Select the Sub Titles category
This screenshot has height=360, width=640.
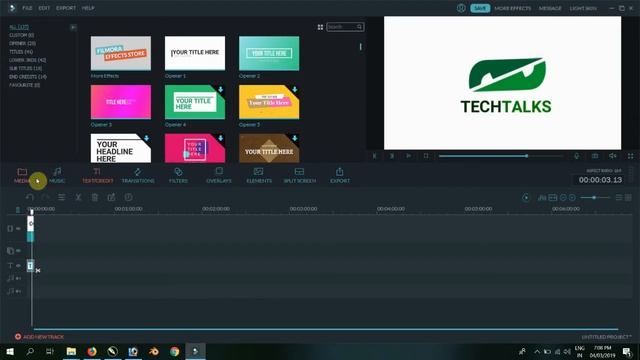25,68
